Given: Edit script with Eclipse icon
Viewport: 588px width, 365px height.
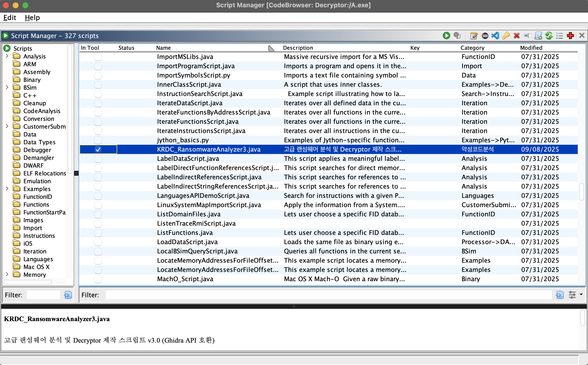Looking at the screenshot, I should (485, 36).
